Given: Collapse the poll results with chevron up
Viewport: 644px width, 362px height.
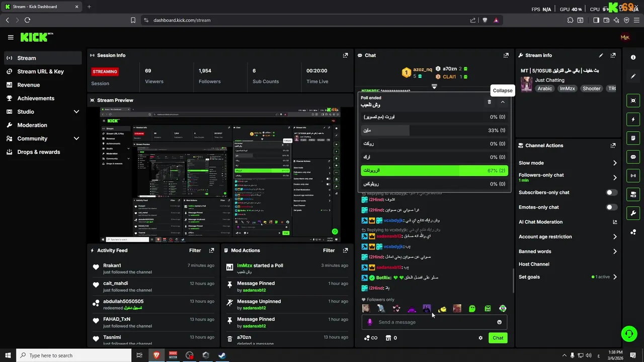Looking at the screenshot, I should point(503,102).
